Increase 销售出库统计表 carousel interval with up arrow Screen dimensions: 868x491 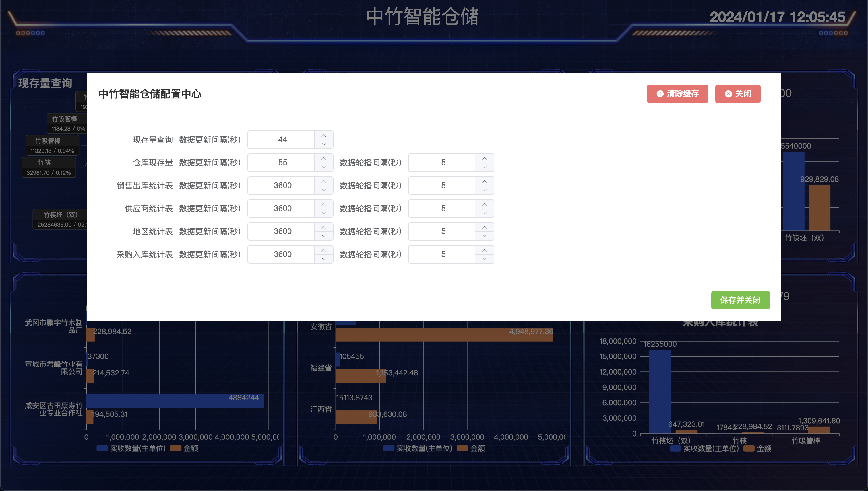[x=484, y=182]
